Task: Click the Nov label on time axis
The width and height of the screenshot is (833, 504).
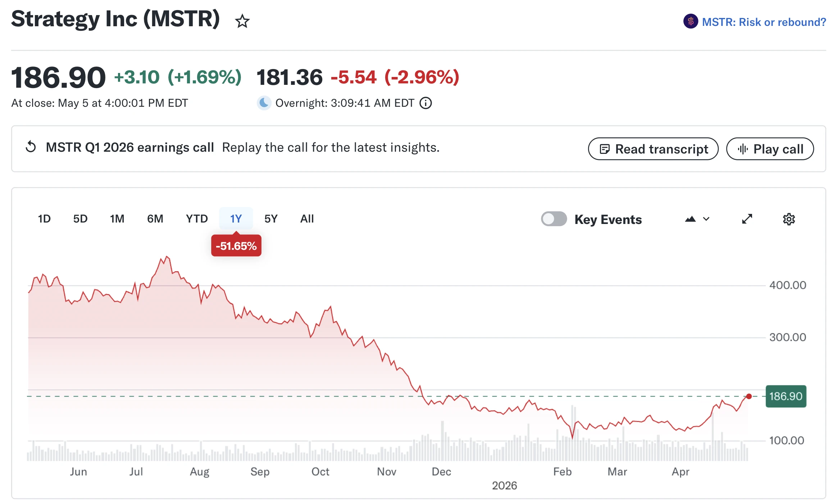Action: [386, 472]
